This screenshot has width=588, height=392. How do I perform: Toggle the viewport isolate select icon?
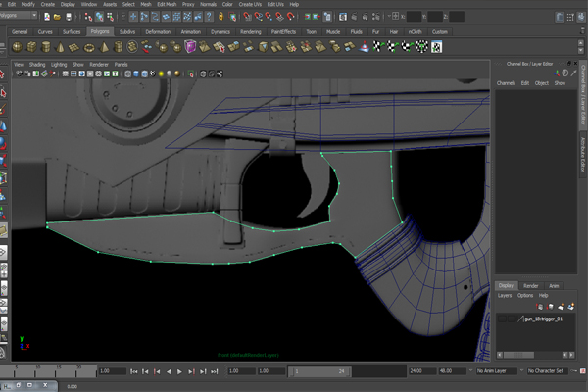[x=191, y=73]
